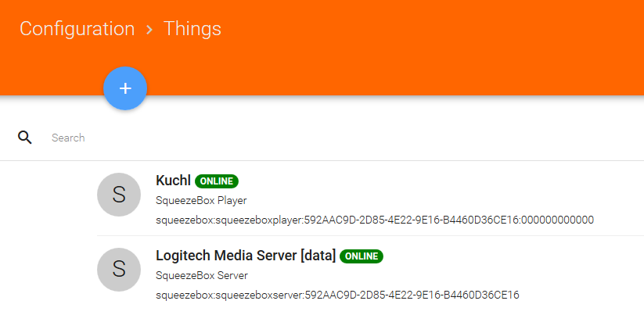The width and height of the screenshot is (644, 333).
Task: Click the breadcrumb chevron after Configuration
Action: [x=149, y=30]
